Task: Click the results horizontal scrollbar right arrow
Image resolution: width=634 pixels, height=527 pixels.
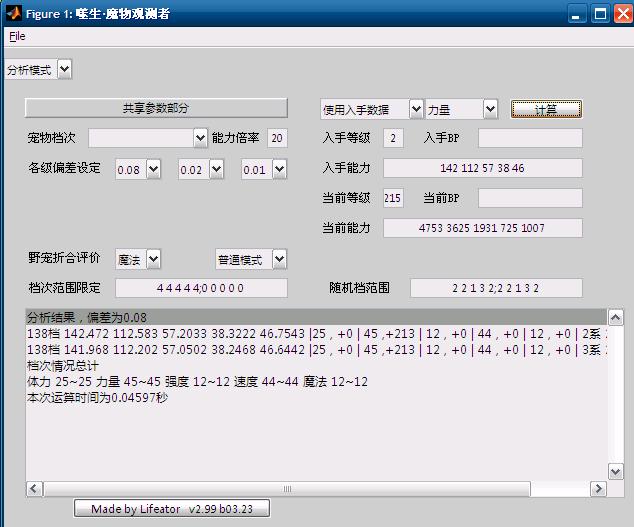Action: coord(598,489)
